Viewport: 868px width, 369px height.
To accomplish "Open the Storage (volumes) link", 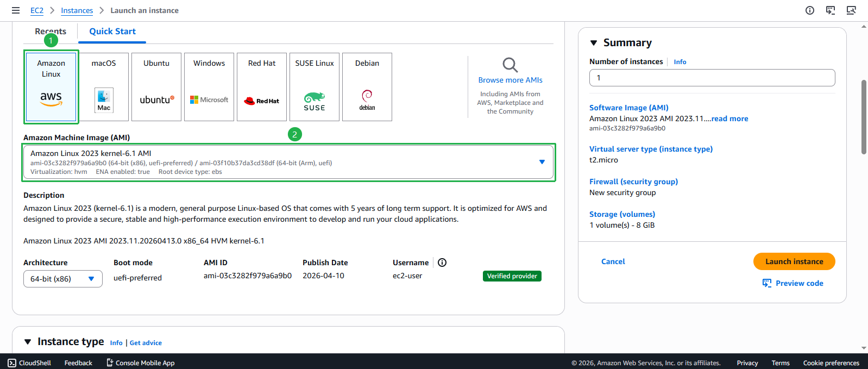I will tap(622, 214).
